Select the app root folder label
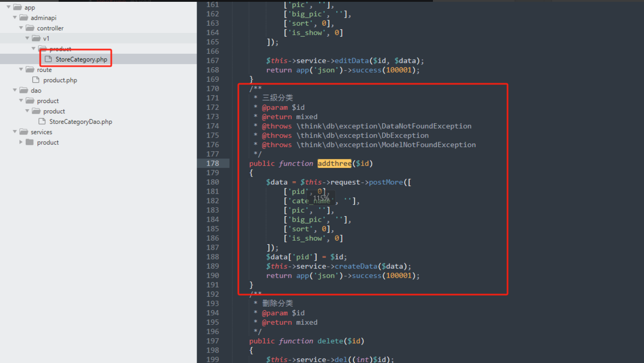The image size is (644, 363). [30, 7]
